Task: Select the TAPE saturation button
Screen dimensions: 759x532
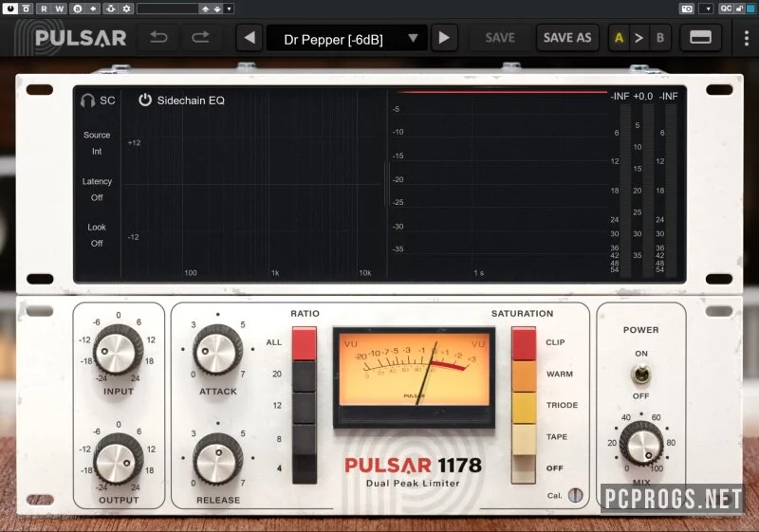Action: 524,439
